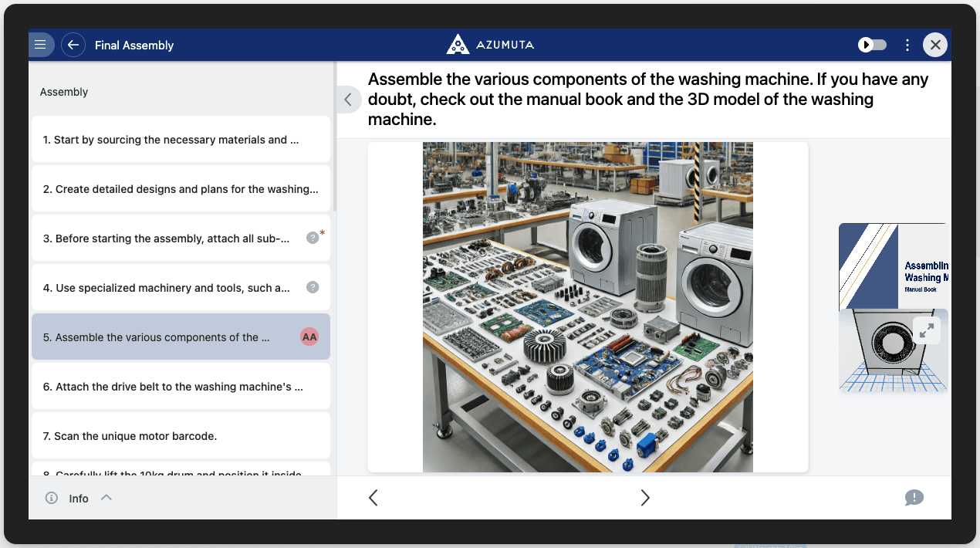
Task: Toggle the autoplay switch in header
Action: (x=873, y=45)
